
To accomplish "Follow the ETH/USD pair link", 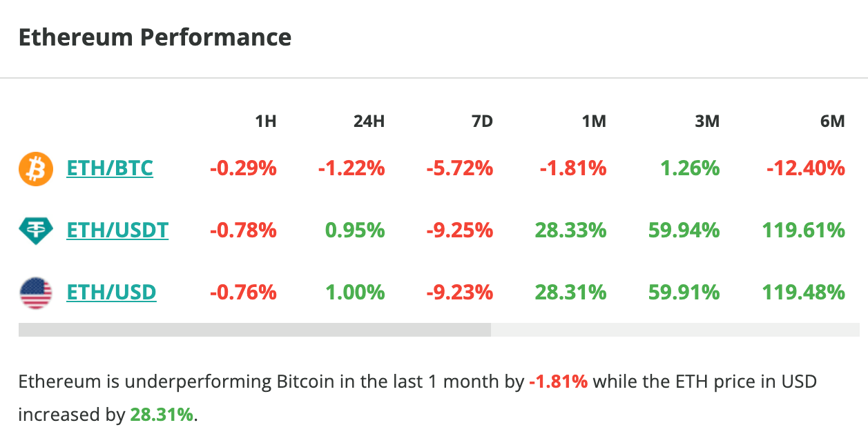I will click(x=111, y=293).
